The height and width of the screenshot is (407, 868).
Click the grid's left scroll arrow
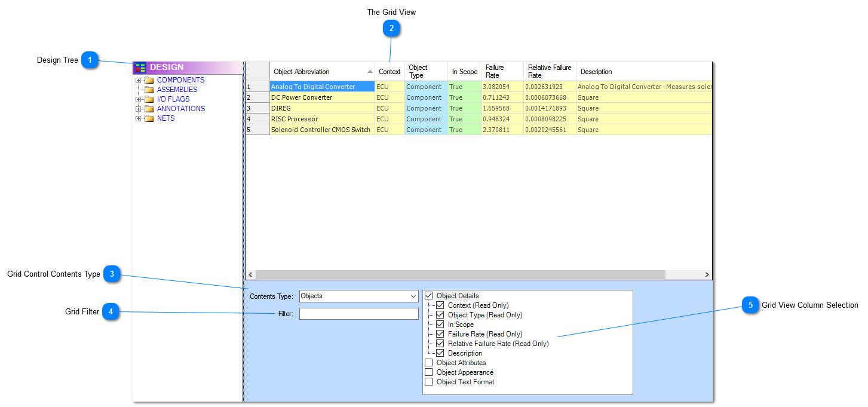coord(250,275)
